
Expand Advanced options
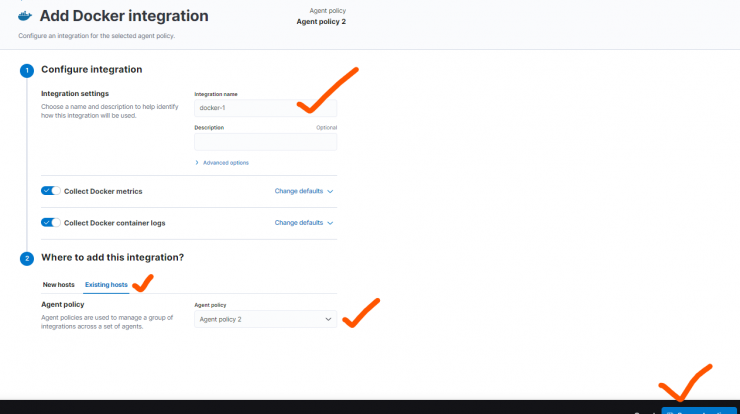pyautogui.click(x=222, y=163)
